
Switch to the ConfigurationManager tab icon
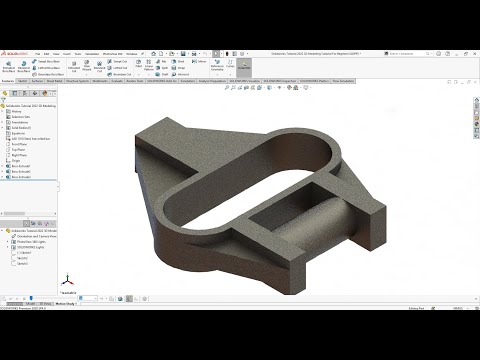(x=25, y=93)
